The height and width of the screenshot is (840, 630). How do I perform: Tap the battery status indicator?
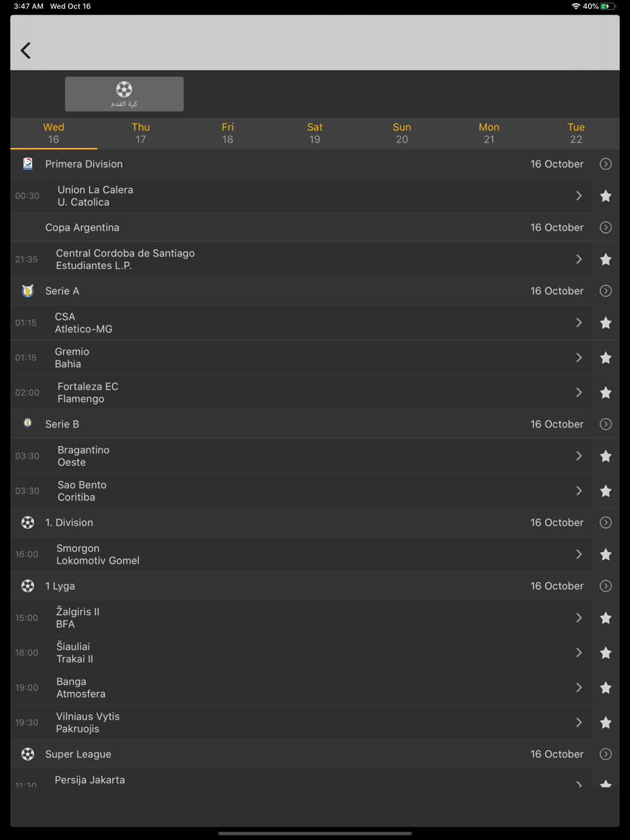click(607, 6)
